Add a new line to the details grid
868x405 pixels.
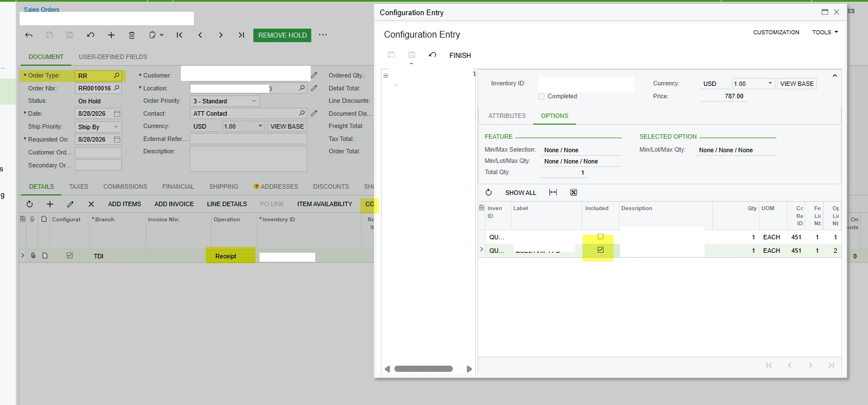pyautogui.click(x=50, y=204)
